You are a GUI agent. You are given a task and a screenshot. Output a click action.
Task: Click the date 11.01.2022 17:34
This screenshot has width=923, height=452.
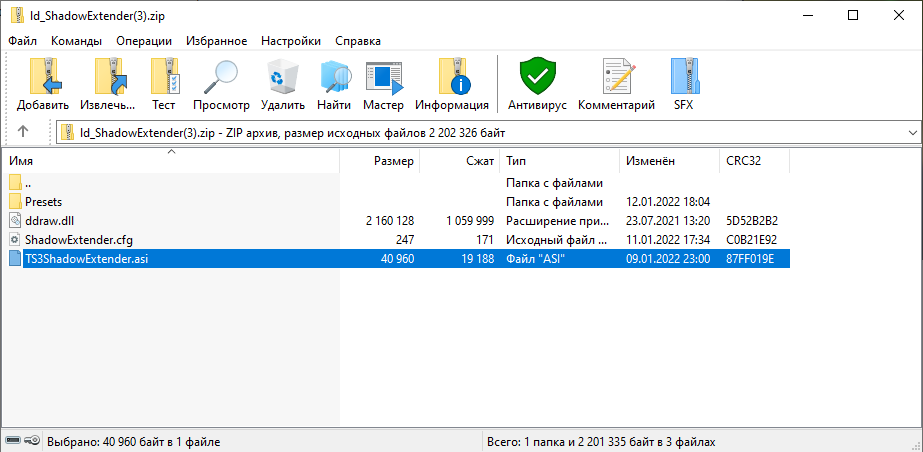pos(668,240)
